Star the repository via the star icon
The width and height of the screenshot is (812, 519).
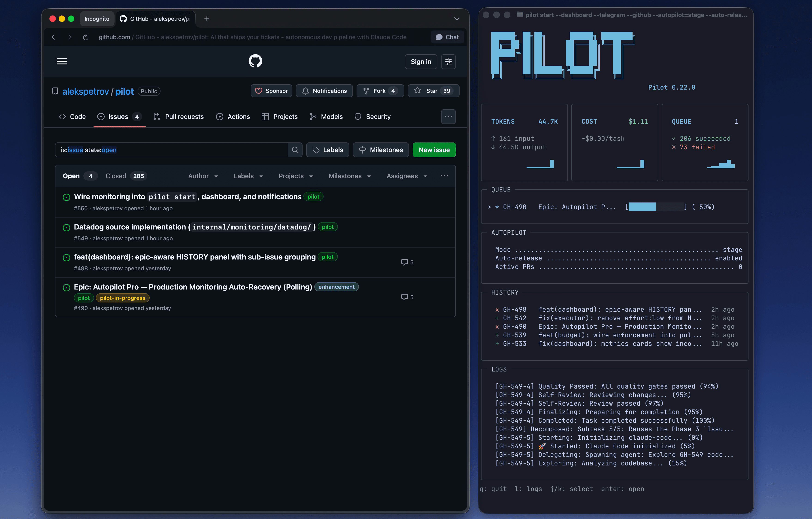417,91
